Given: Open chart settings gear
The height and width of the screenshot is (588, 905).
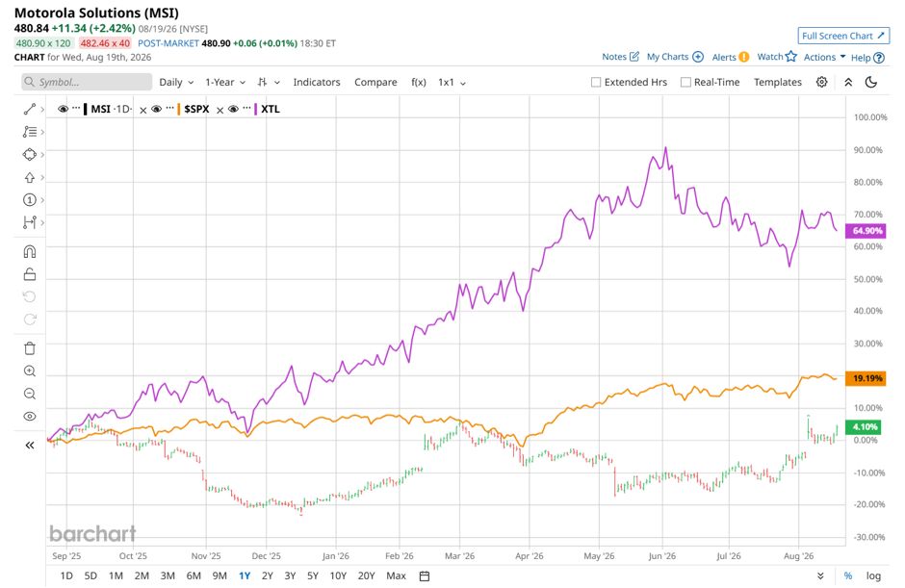Looking at the screenshot, I should pos(822,82).
